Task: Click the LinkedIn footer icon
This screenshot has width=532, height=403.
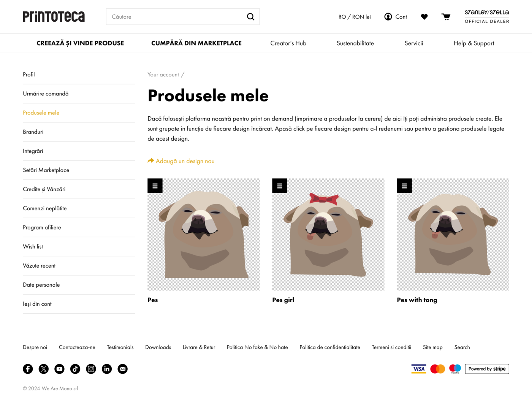Action: [107, 369]
